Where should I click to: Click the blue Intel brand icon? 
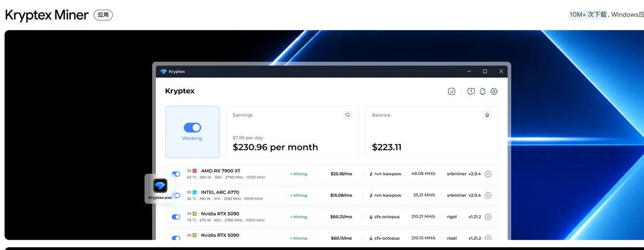pos(194,192)
